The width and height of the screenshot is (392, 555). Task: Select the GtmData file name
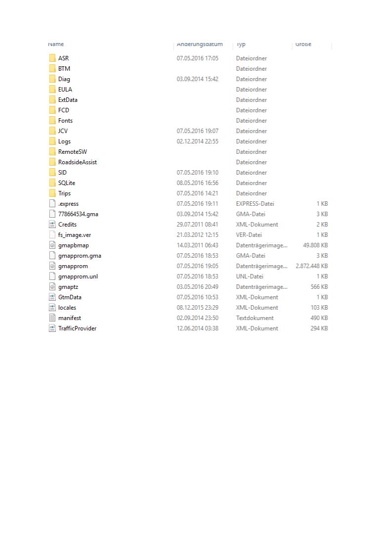pyautogui.click(x=70, y=297)
